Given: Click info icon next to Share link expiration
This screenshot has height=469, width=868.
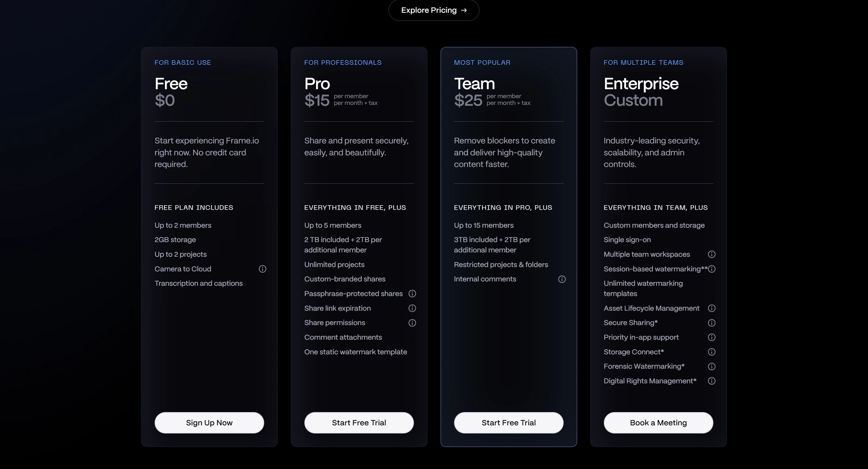Looking at the screenshot, I should click(x=412, y=308).
